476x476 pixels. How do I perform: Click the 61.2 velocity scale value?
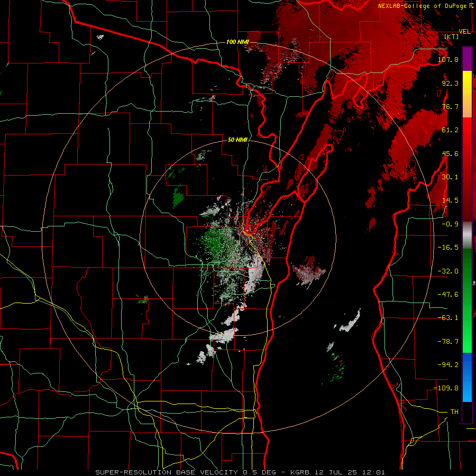click(450, 130)
